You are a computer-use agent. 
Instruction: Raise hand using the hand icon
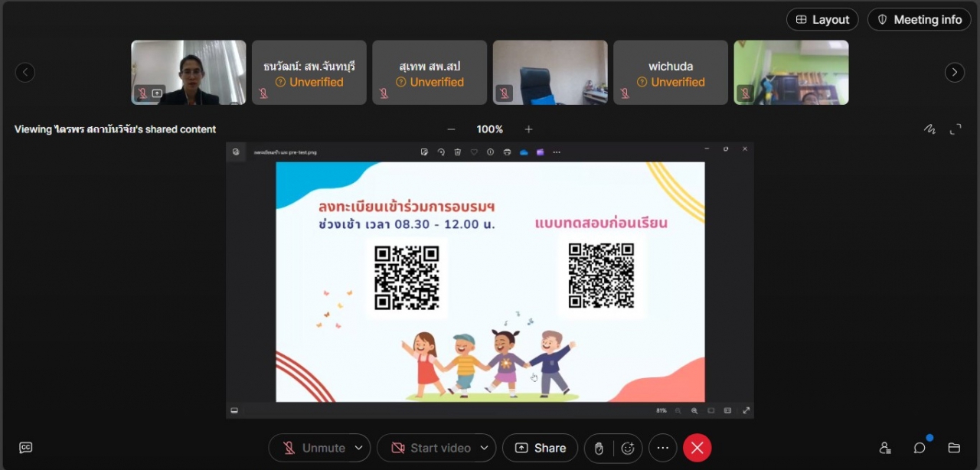click(599, 449)
